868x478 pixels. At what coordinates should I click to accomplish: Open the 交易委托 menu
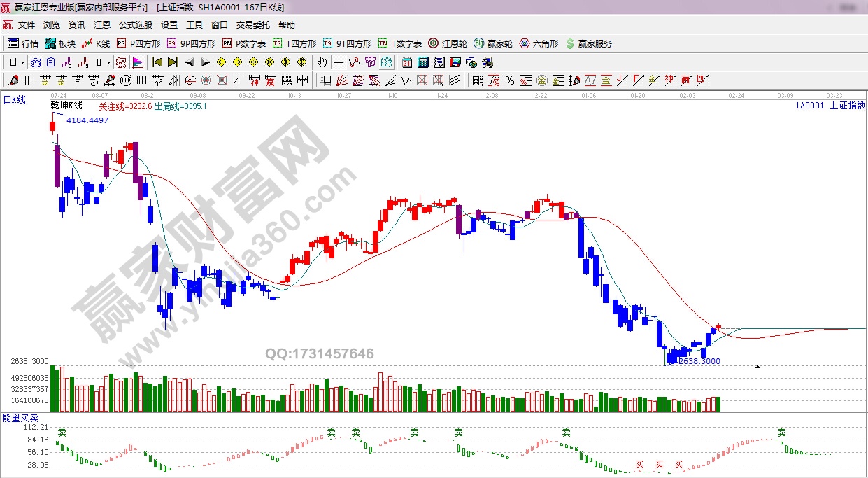pyautogui.click(x=252, y=24)
